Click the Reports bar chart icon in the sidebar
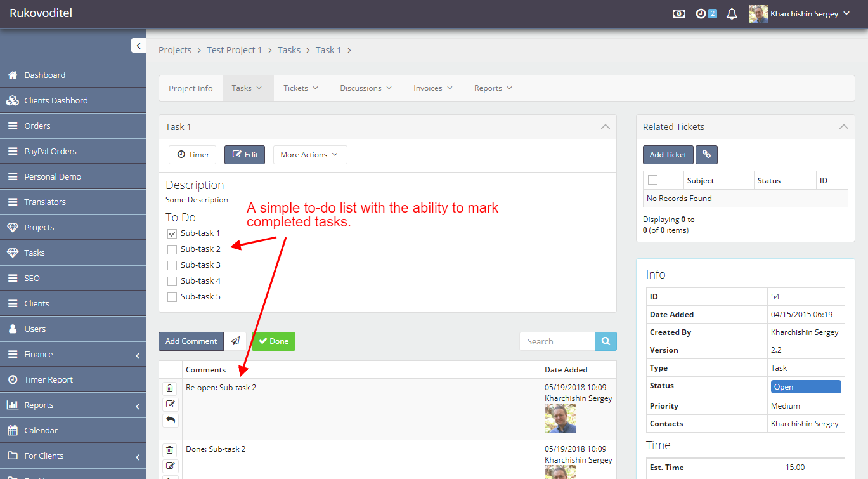 12,405
